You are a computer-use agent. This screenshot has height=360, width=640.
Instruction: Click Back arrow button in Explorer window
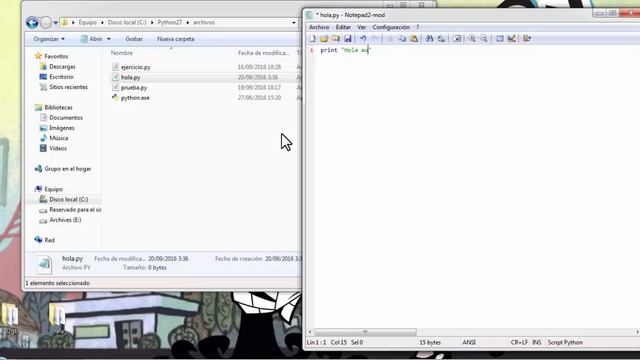coord(32,22)
